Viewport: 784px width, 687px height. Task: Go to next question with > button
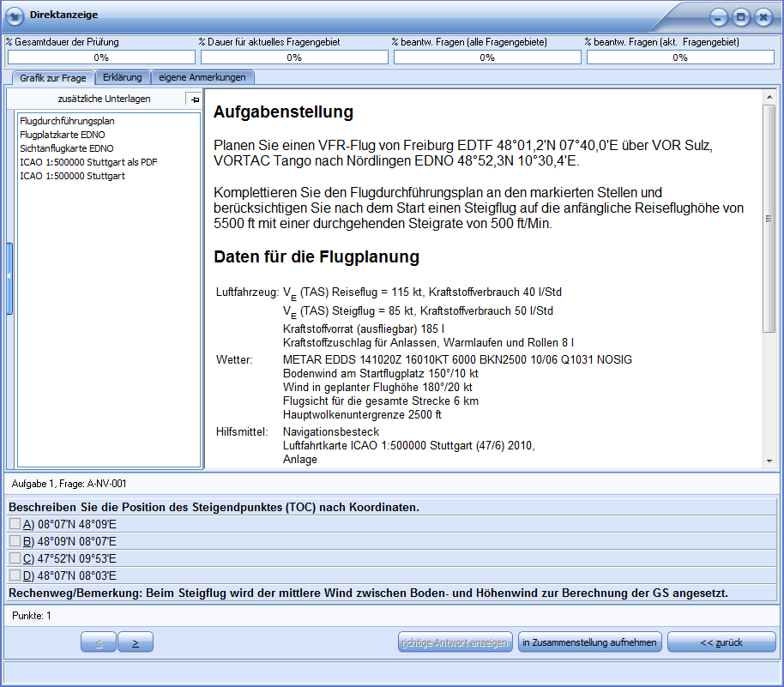pyautogui.click(x=135, y=642)
